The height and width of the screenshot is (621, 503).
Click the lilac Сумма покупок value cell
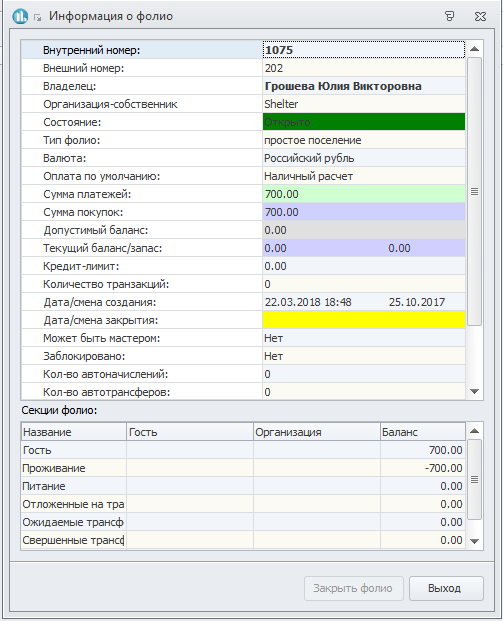(x=364, y=212)
